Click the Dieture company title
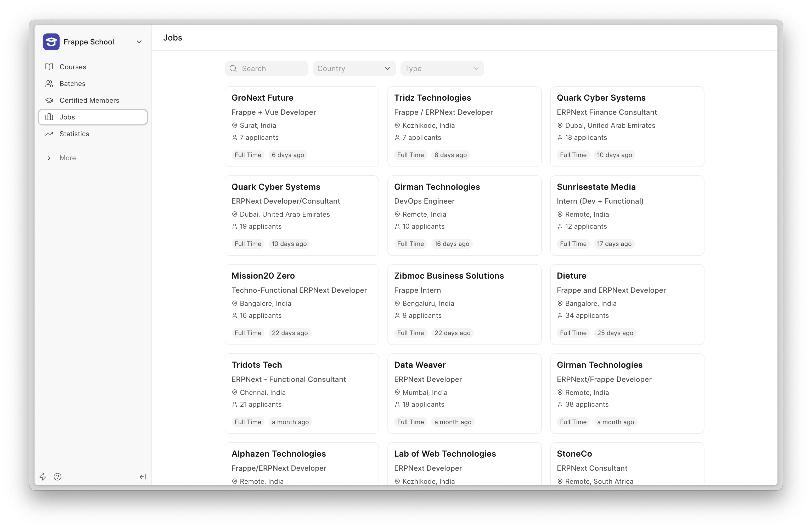Image resolution: width=812 pixels, height=529 pixels. click(572, 276)
